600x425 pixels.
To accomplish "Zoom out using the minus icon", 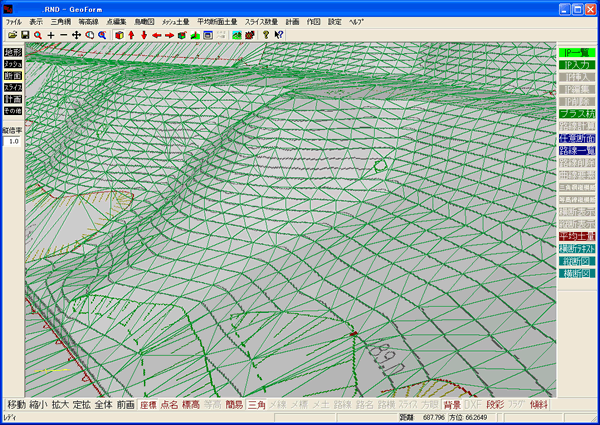I will (64, 35).
